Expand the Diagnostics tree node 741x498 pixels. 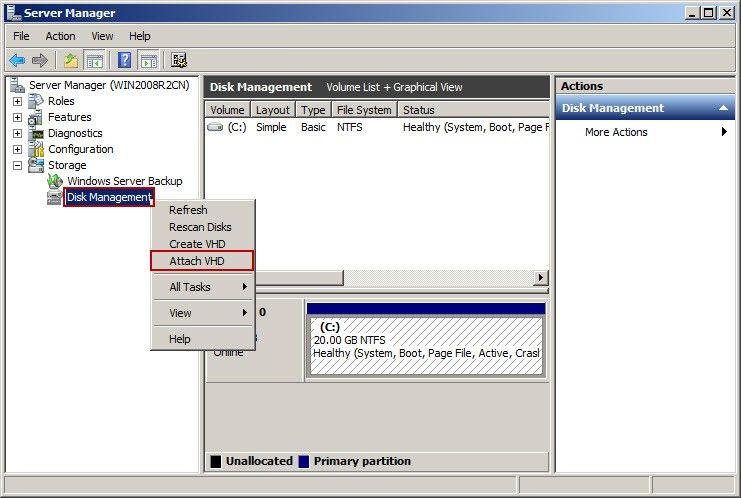(17, 134)
